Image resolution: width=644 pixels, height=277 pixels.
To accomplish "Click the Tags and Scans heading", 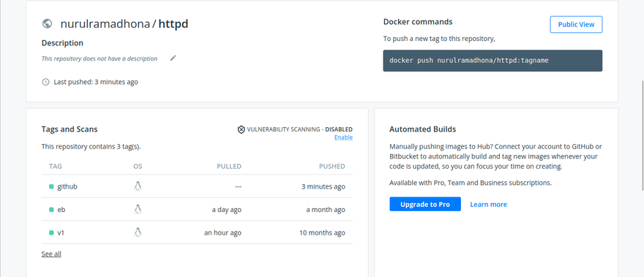I will [70, 129].
